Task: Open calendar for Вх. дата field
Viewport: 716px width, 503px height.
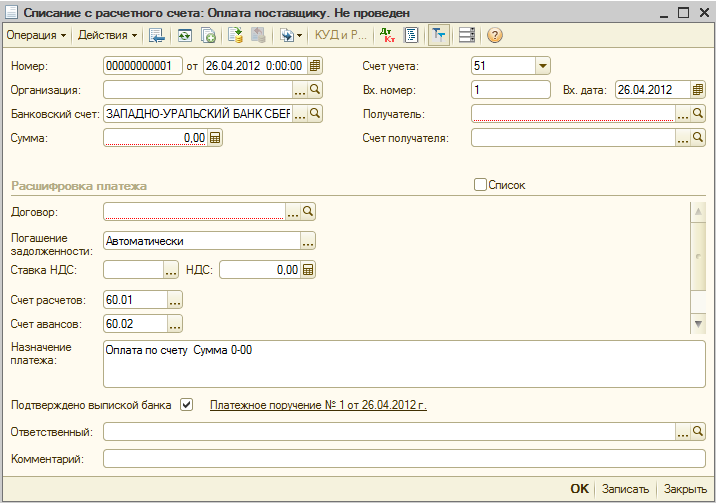Action: click(x=697, y=90)
